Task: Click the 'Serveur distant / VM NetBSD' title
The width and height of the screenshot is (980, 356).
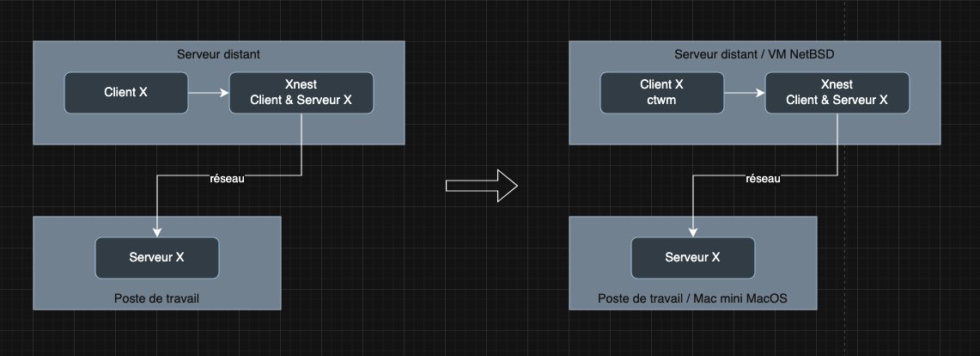Action: (x=754, y=54)
